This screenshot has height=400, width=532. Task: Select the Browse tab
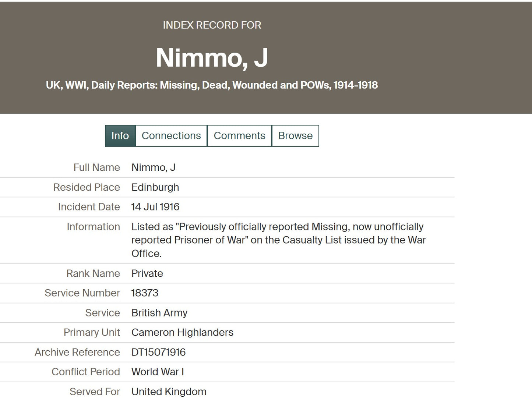click(x=295, y=135)
